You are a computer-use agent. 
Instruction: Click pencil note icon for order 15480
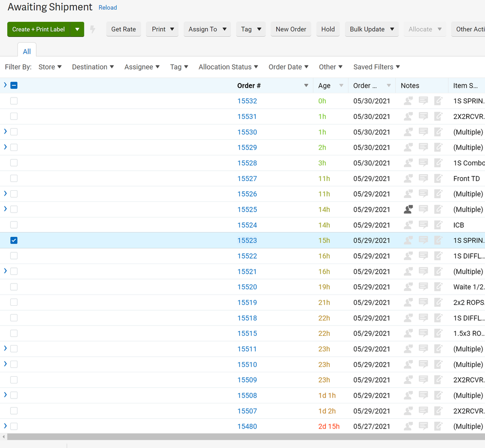point(438,426)
